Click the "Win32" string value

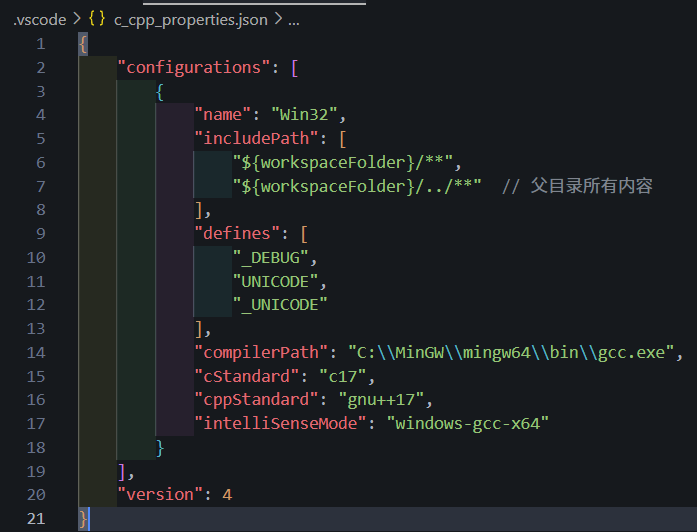click(x=304, y=115)
